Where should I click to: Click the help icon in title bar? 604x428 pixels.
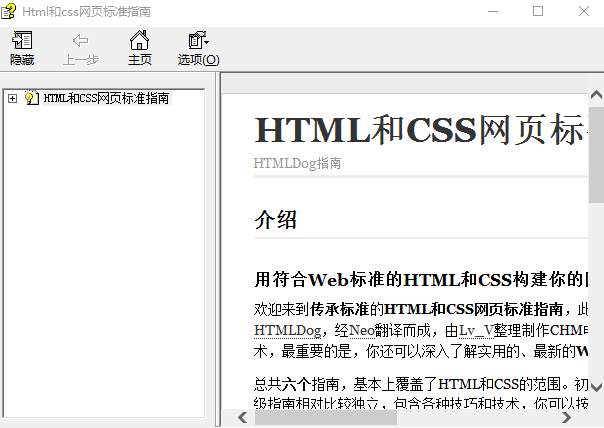click(11, 11)
